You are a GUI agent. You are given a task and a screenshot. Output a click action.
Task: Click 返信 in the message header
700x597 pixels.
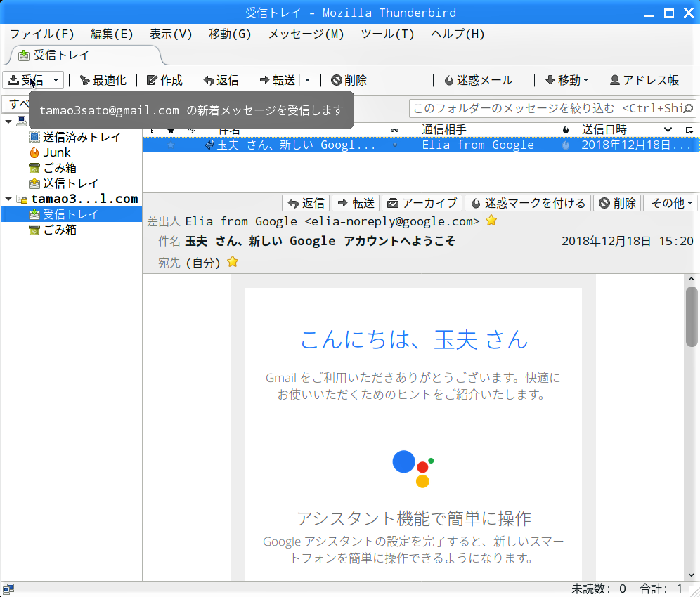coord(306,203)
